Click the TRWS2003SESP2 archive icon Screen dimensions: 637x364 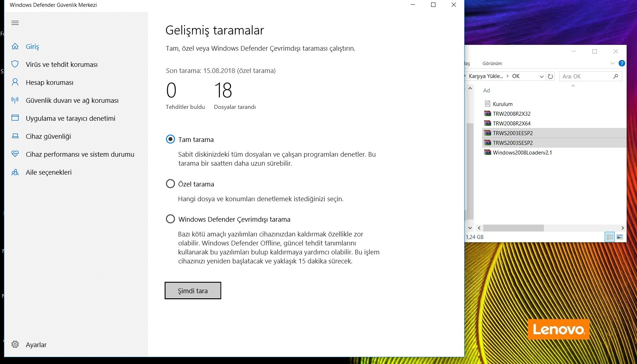tap(488, 143)
